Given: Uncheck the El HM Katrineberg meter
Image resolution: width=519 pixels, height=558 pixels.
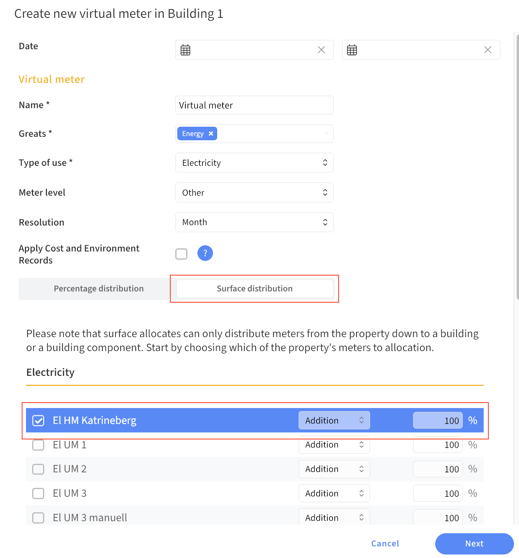Looking at the screenshot, I should (38, 420).
